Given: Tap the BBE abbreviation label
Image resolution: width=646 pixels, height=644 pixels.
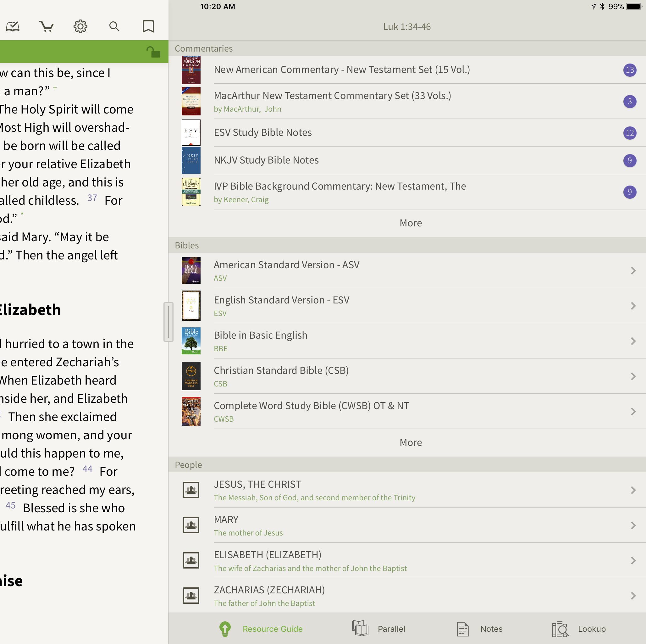Looking at the screenshot, I should click(221, 349).
